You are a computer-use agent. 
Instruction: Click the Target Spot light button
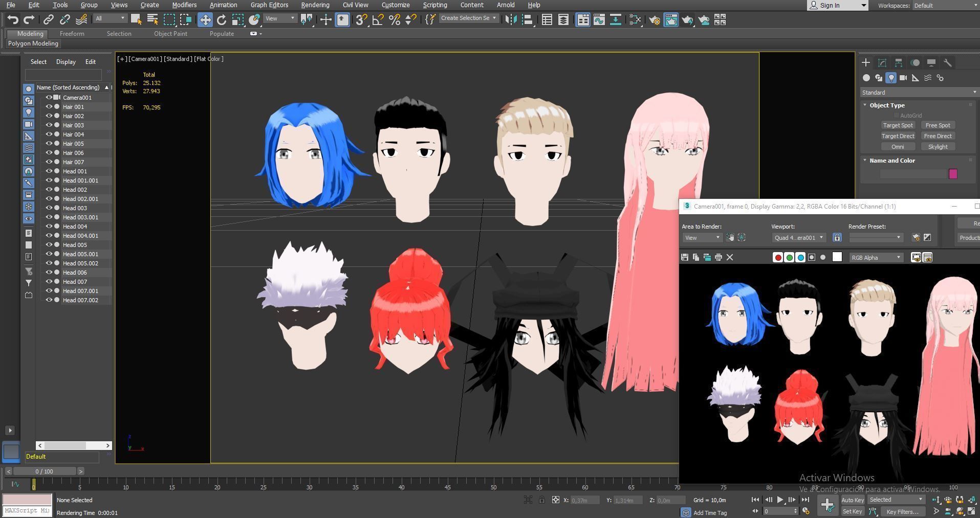point(898,125)
